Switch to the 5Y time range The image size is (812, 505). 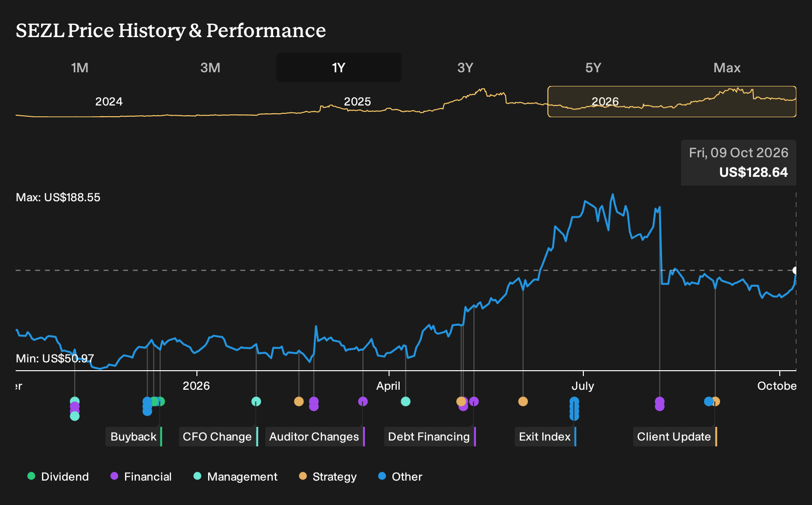593,67
